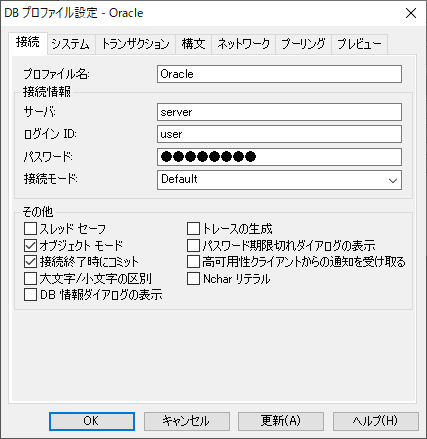
Task: Click the OK button
Action: coord(92,421)
